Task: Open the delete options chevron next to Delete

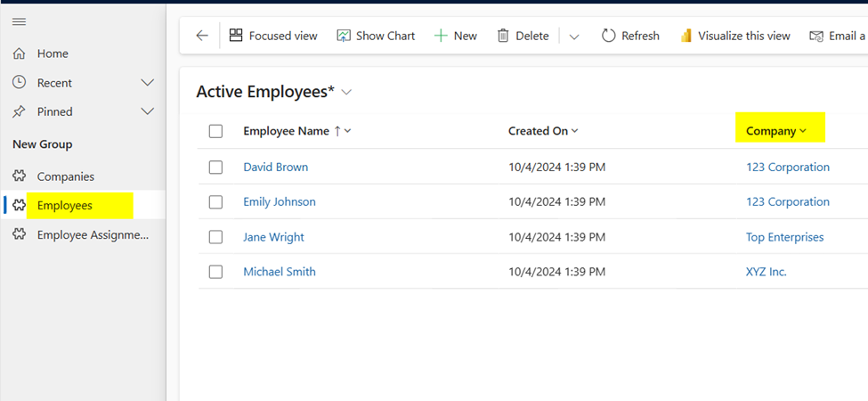Action: point(574,37)
